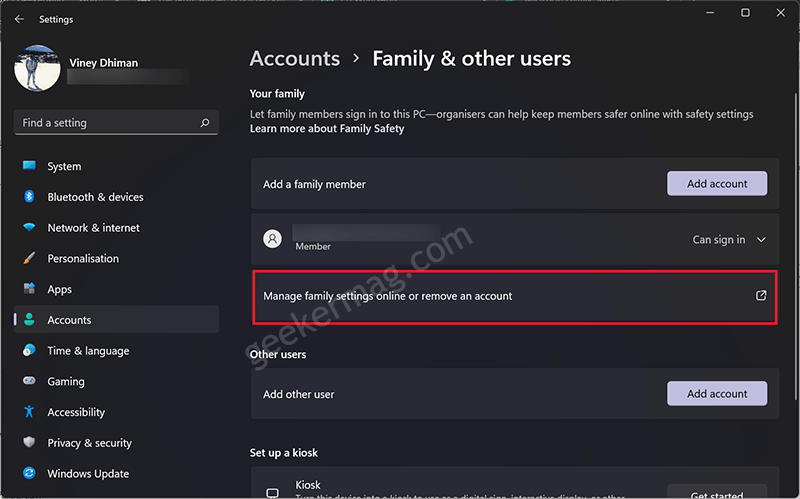Click the Can sign in status text
800x499 pixels.
pyautogui.click(x=718, y=240)
